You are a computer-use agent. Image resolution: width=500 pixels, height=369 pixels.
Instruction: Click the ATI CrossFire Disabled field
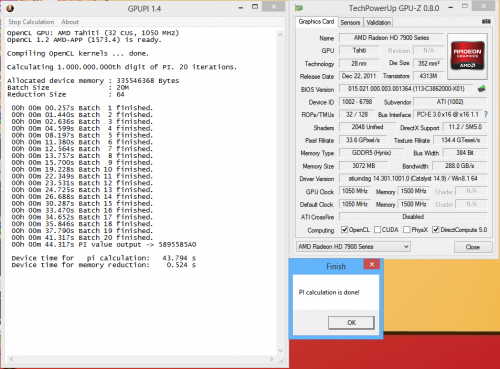point(413,217)
